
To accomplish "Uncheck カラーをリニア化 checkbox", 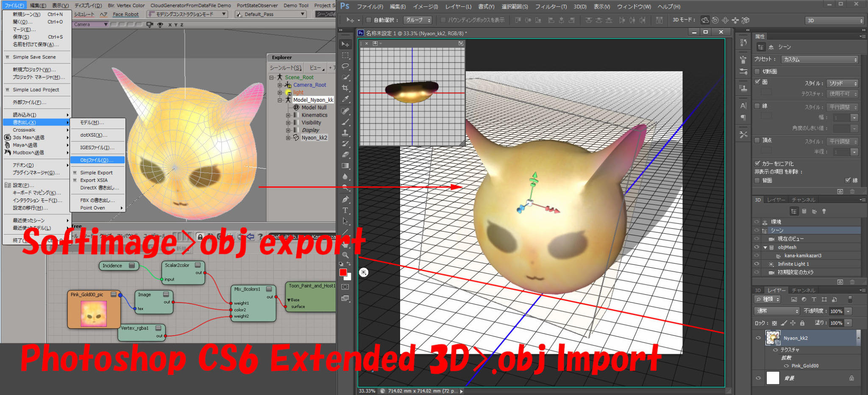I will (x=757, y=163).
